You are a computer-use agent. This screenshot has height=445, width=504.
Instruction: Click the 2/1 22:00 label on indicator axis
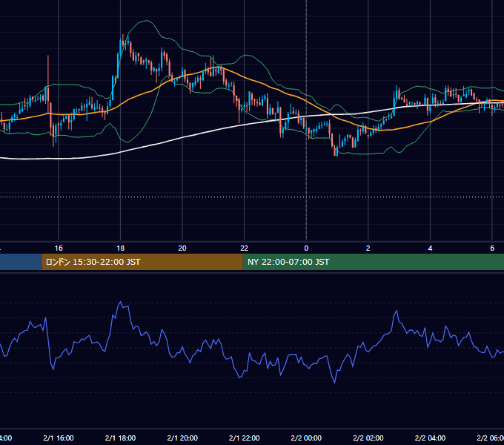coord(245,438)
